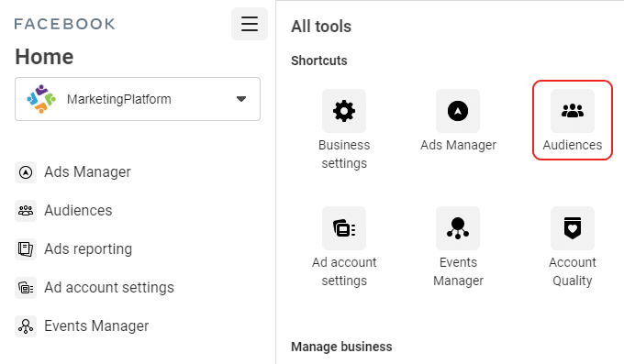Open the Events Manager shortcut label
This screenshot has width=624, height=364.
(459, 271)
